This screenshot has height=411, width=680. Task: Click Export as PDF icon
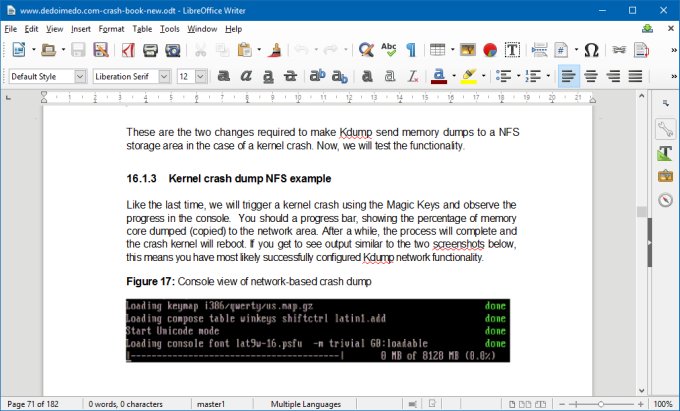coord(129,49)
